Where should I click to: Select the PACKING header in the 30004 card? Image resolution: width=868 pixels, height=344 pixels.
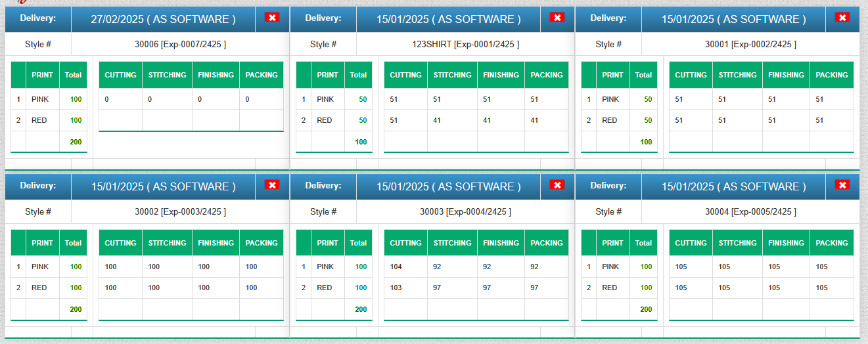[x=831, y=243]
